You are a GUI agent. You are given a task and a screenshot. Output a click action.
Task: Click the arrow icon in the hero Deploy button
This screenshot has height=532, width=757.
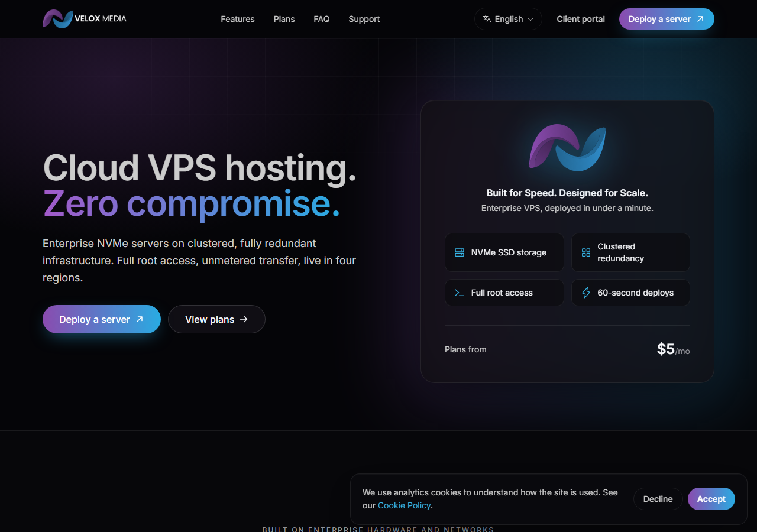tap(140, 319)
